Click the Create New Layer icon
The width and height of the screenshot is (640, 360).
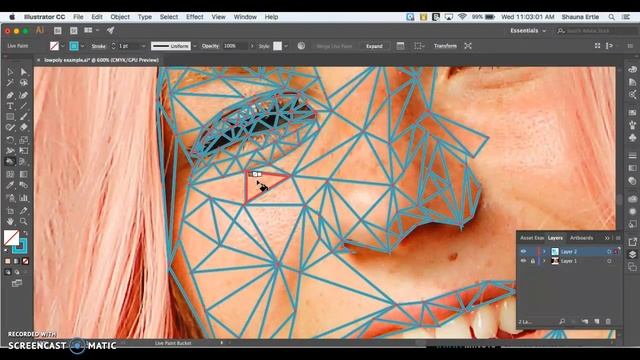tap(597, 322)
